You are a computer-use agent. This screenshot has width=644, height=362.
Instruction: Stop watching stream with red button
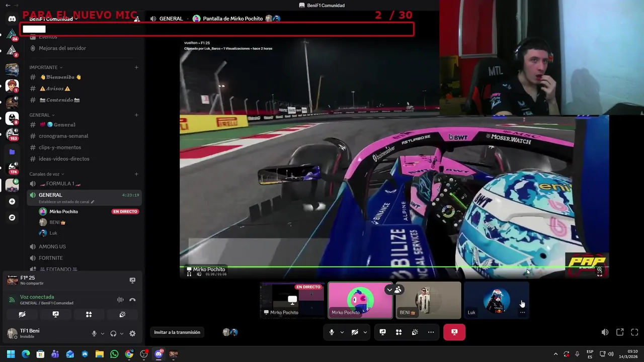[x=454, y=332]
